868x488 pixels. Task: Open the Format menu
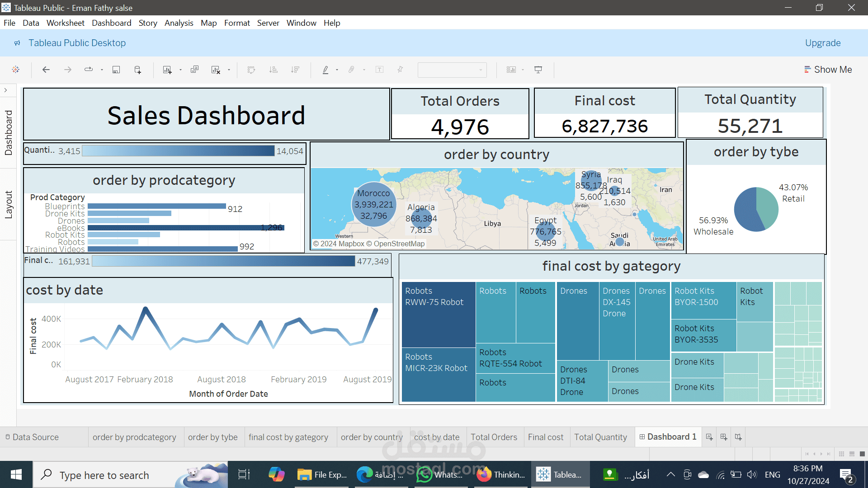click(237, 23)
